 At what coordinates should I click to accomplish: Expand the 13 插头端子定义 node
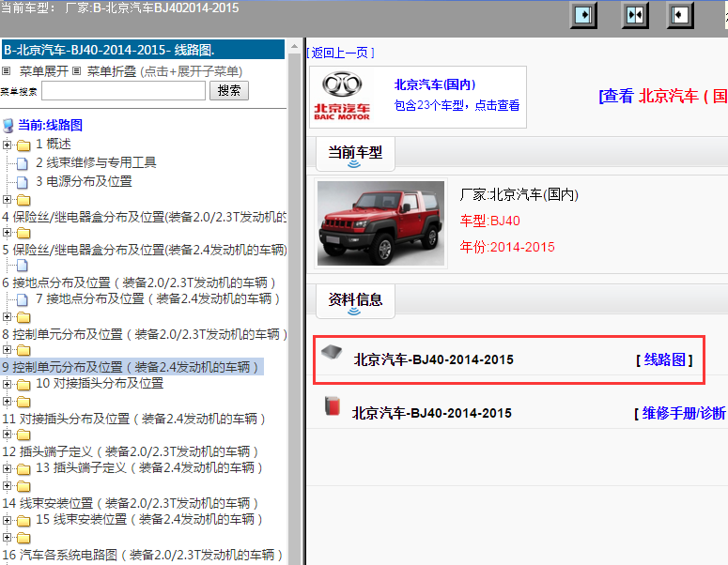coord(7,468)
